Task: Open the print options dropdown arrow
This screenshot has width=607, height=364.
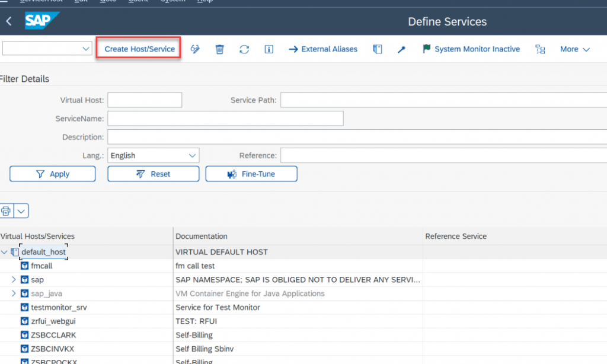Action: point(21,211)
